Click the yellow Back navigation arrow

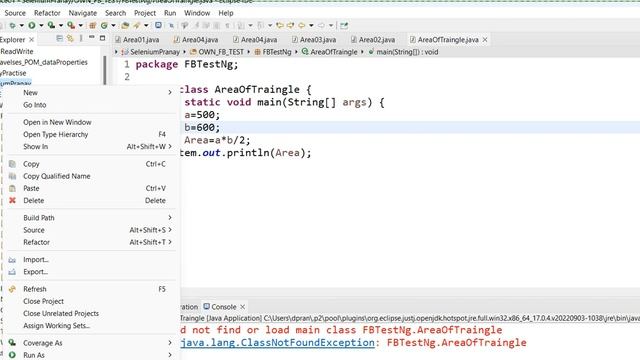coord(301,25)
